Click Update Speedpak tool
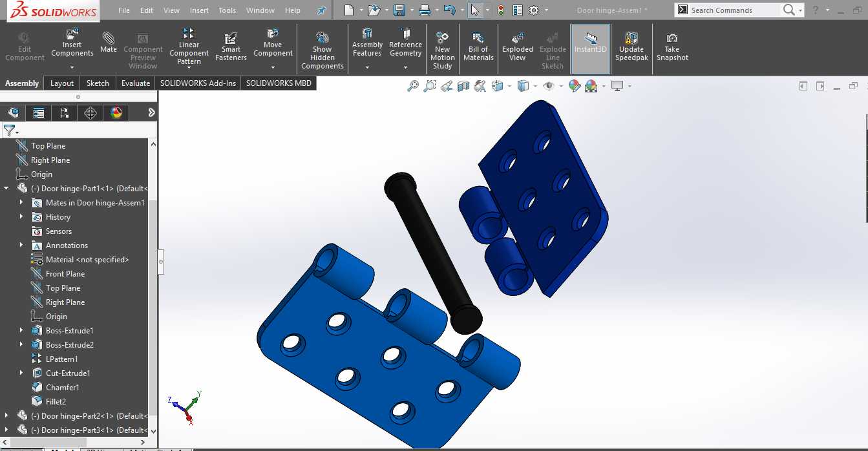The image size is (868, 451). [631, 47]
